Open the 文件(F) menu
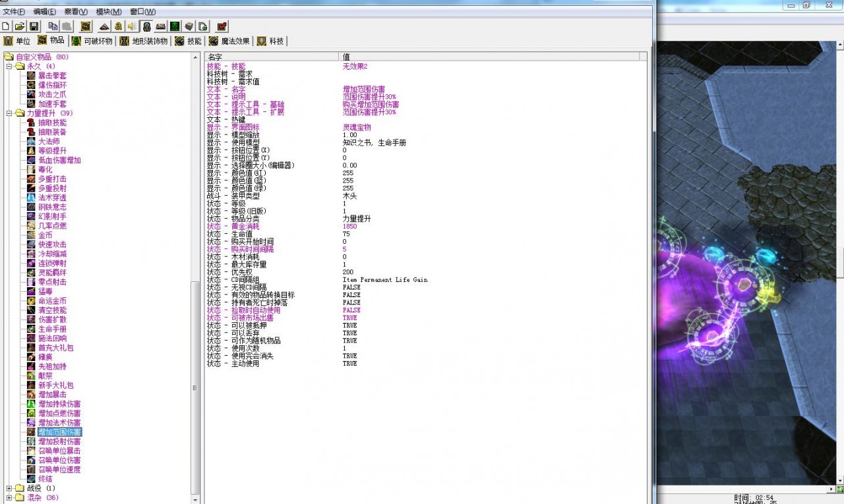This screenshot has width=844, height=504. (14, 12)
